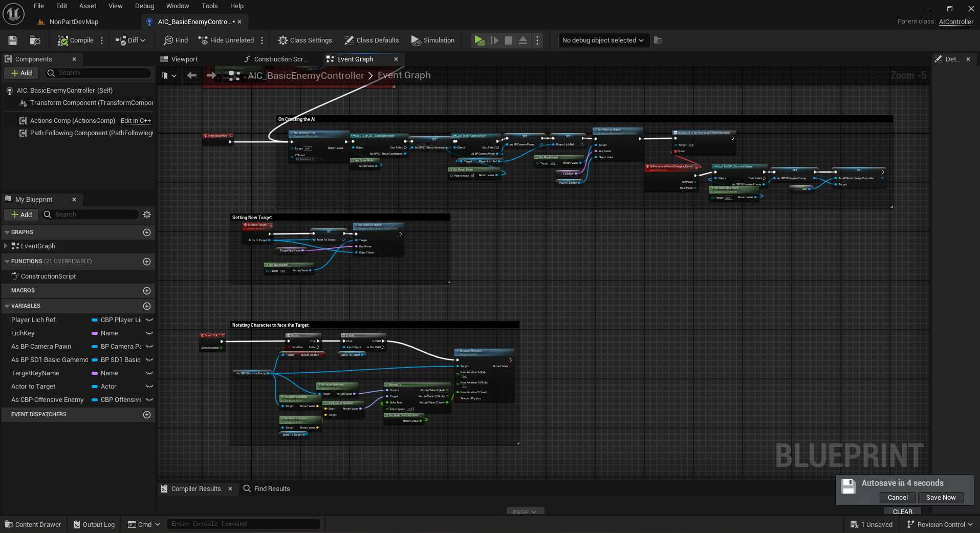Toggle Hide Unrelated nodes
980x533 pixels.
(226, 40)
